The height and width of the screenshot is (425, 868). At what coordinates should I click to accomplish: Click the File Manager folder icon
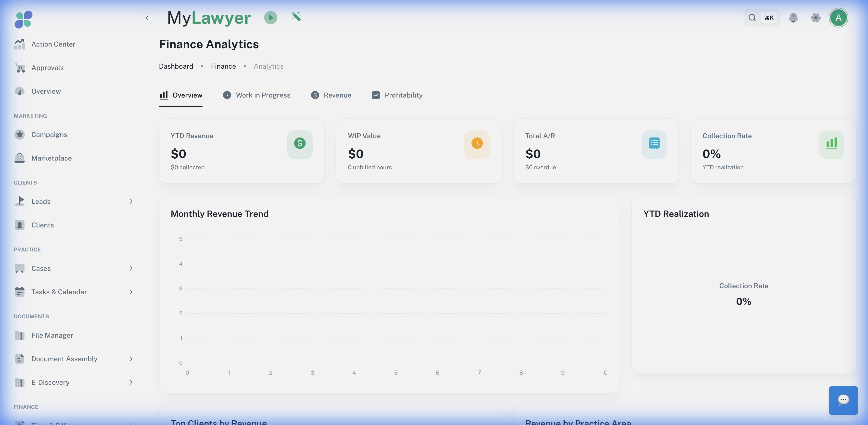pos(20,336)
